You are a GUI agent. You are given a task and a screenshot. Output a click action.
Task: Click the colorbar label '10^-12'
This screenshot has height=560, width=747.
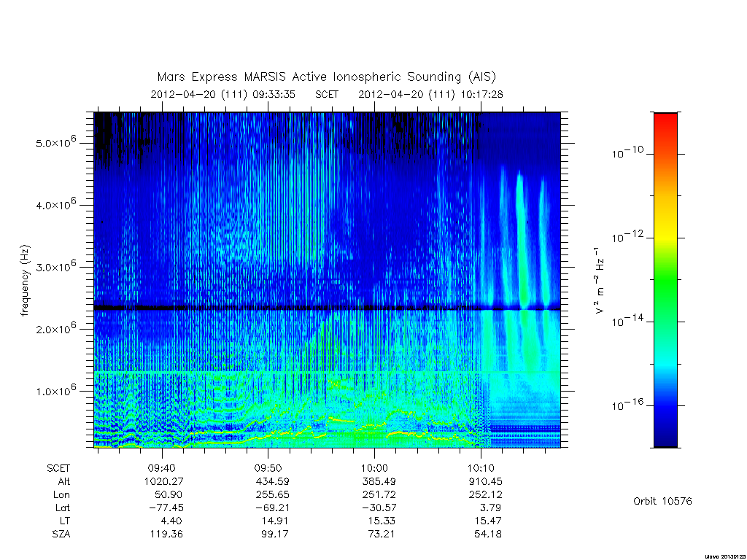pos(627,237)
